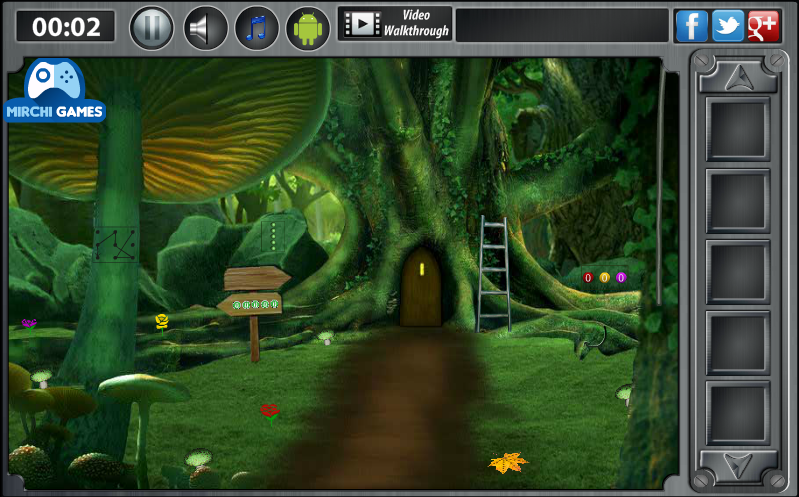This screenshot has height=497, width=799.
Task: Click the blank upper signpost arrow
Action: click(257, 278)
